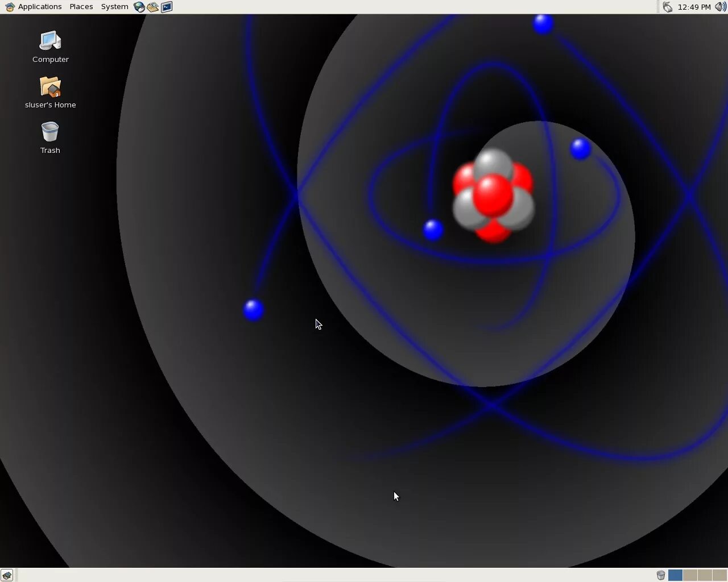Switch to the second workspace
This screenshot has height=582, width=728.
pyautogui.click(x=690, y=575)
